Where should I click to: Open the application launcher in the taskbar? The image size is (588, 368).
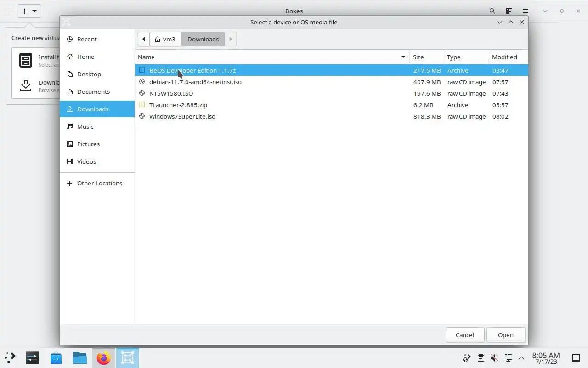pos(10,358)
